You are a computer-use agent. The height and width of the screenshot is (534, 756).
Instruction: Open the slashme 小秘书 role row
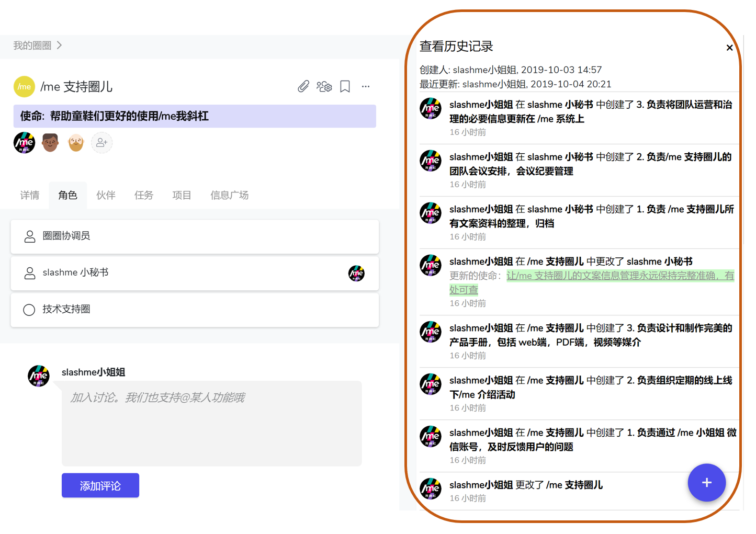pos(195,273)
